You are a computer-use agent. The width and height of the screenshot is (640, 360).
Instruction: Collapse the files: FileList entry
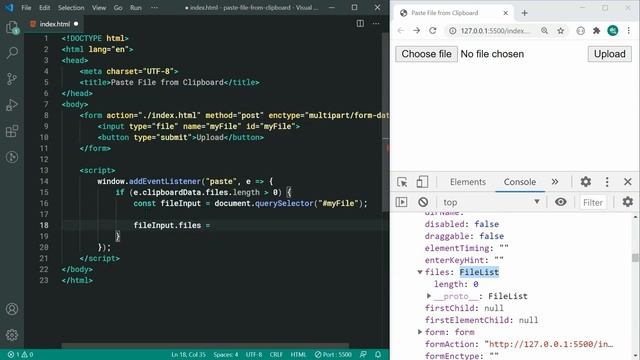click(x=420, y=272)
